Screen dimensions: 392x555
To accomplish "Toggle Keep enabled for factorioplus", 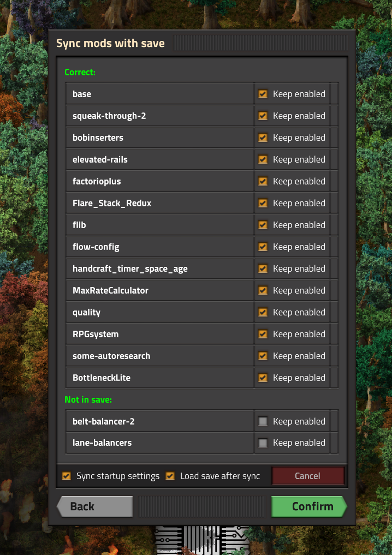I will 263,181.
